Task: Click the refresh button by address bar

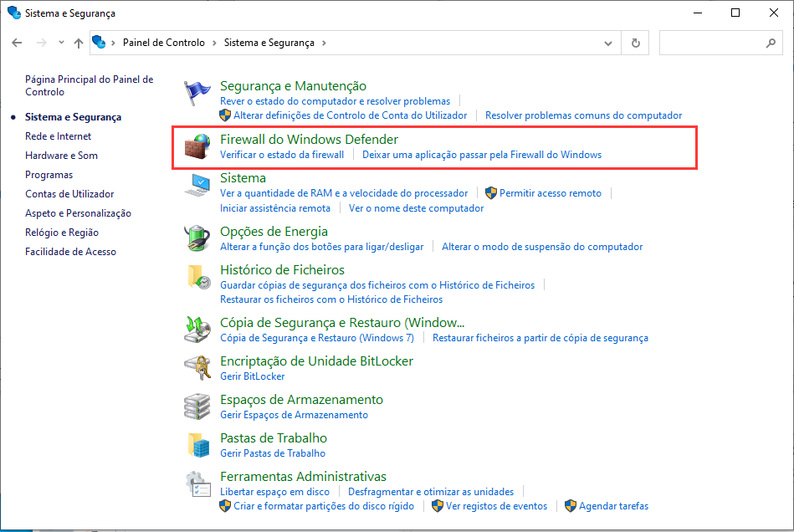Action: click(x=636, y=43)
